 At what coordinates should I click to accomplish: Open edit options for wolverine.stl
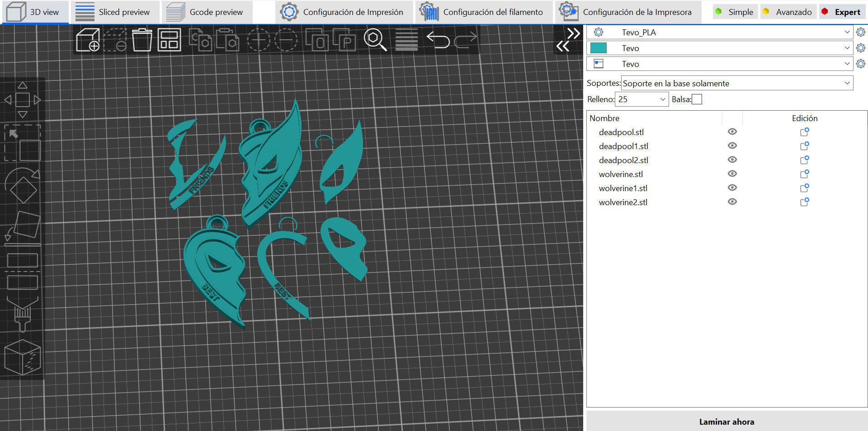(x=805, y=174)
